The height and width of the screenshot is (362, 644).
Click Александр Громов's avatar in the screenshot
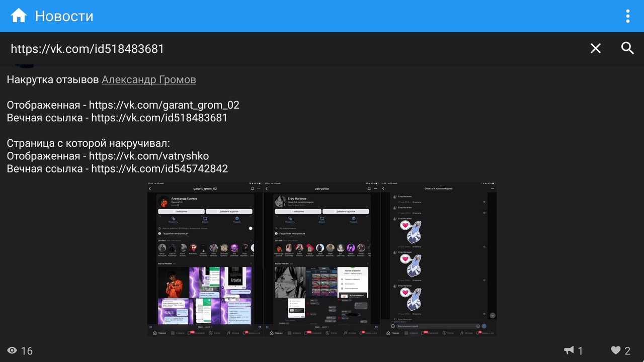tap(164, 202)
